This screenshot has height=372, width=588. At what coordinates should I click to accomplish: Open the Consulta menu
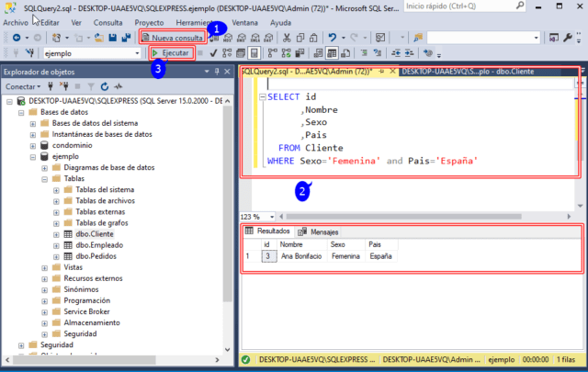click(107, 22)
